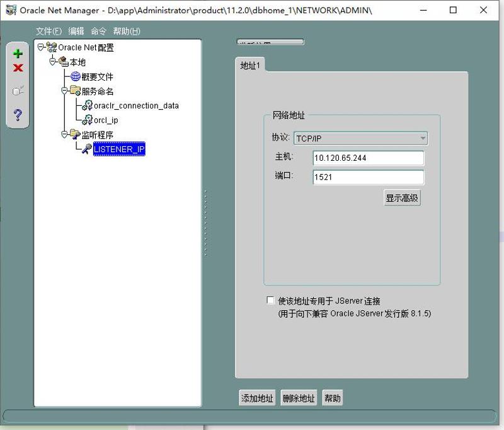Click the 删除地址 button
Viewport: 504px width, 430px height.
tap(299, 398)
